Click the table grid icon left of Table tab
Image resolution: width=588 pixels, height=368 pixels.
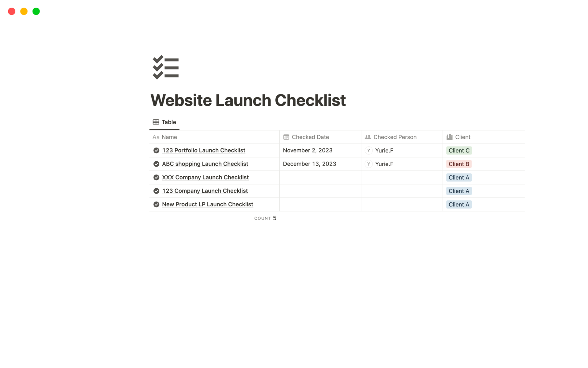pyautogui.click(x=155, y=122)
